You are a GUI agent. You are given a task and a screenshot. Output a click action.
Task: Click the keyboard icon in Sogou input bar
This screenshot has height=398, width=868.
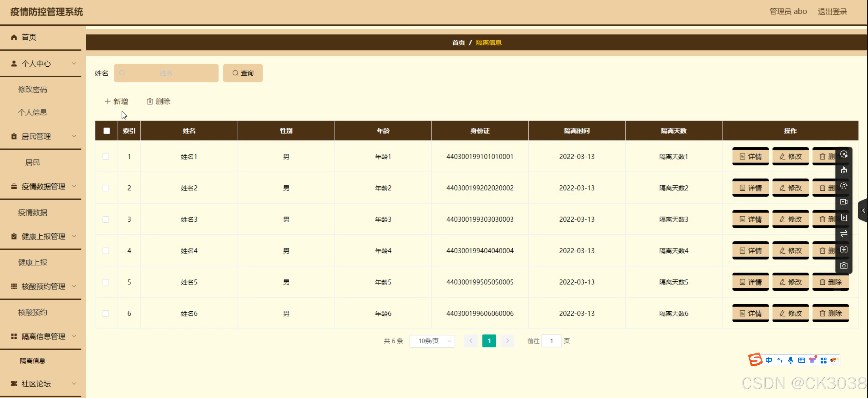(802, 360)
